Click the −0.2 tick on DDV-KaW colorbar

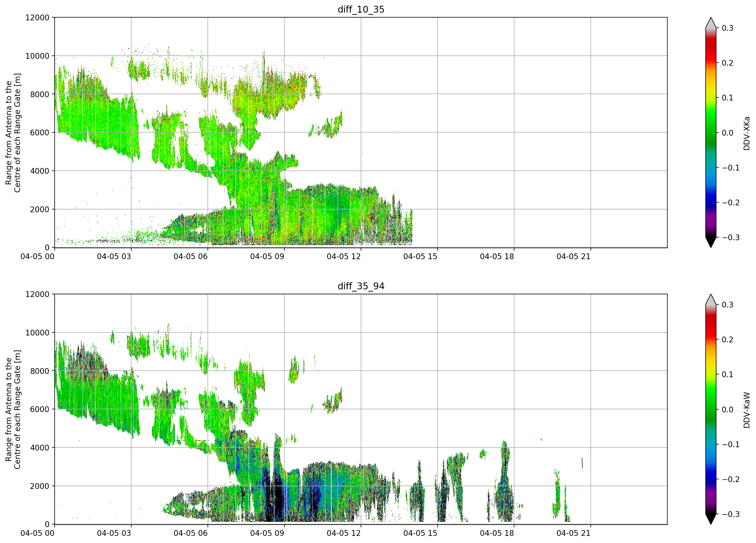731,479
